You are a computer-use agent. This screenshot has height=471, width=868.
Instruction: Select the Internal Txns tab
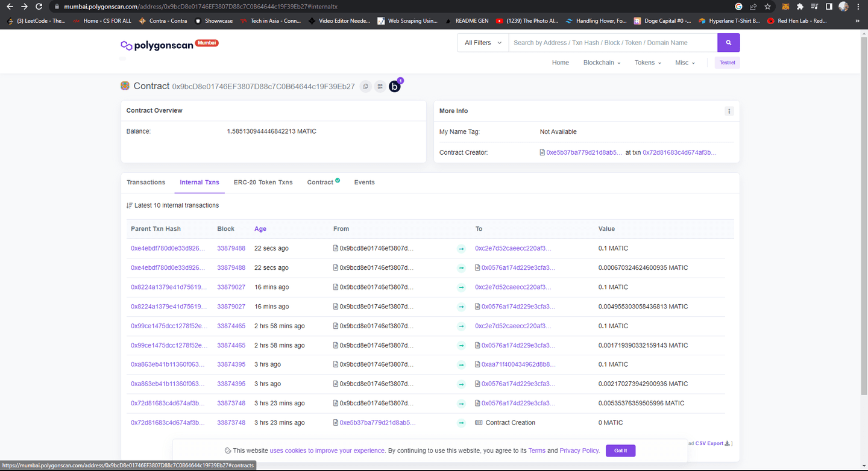(200, 182)
